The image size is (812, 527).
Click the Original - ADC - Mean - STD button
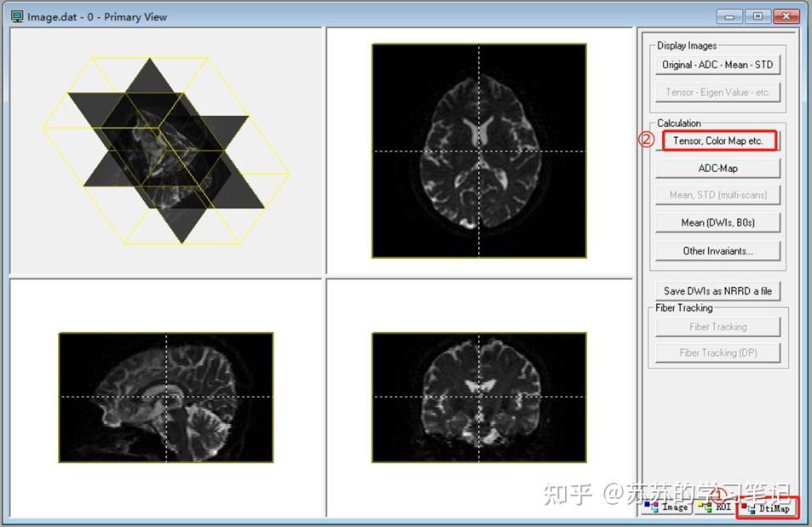(x=717, y=65)
